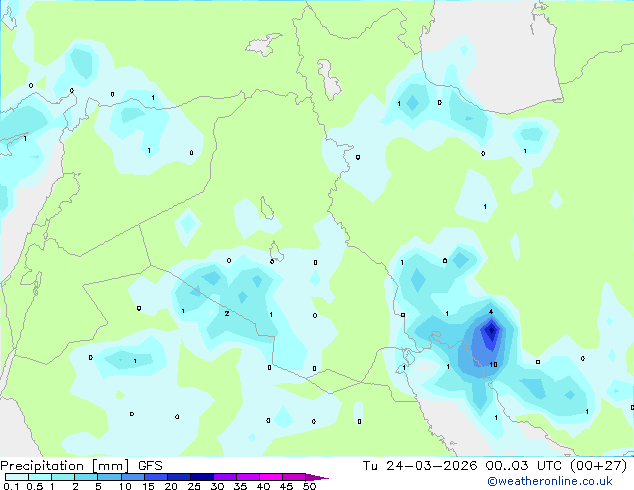
Task: Click the 'Precipitation [mm] GFS' title
Action: (x=81, y=466)
